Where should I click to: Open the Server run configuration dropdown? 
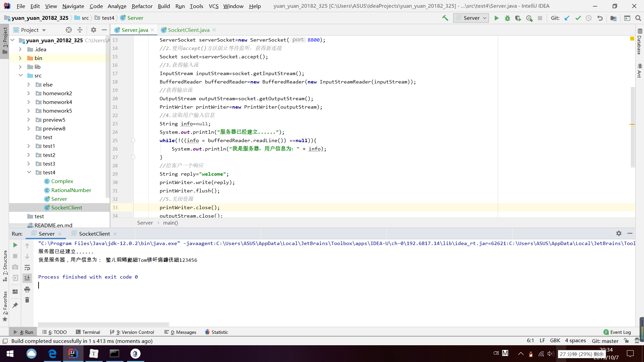click(x=471, y=18)
